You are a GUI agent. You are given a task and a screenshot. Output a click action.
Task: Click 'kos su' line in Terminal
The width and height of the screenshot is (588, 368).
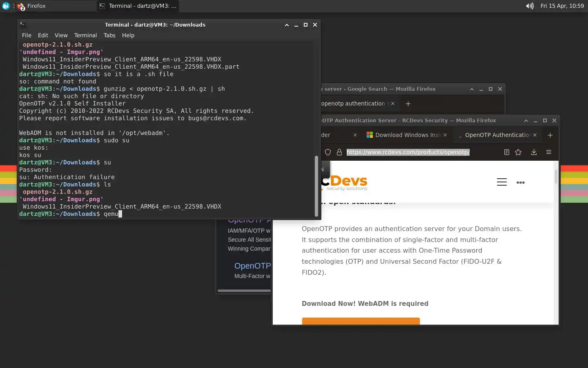pos(30,155)
